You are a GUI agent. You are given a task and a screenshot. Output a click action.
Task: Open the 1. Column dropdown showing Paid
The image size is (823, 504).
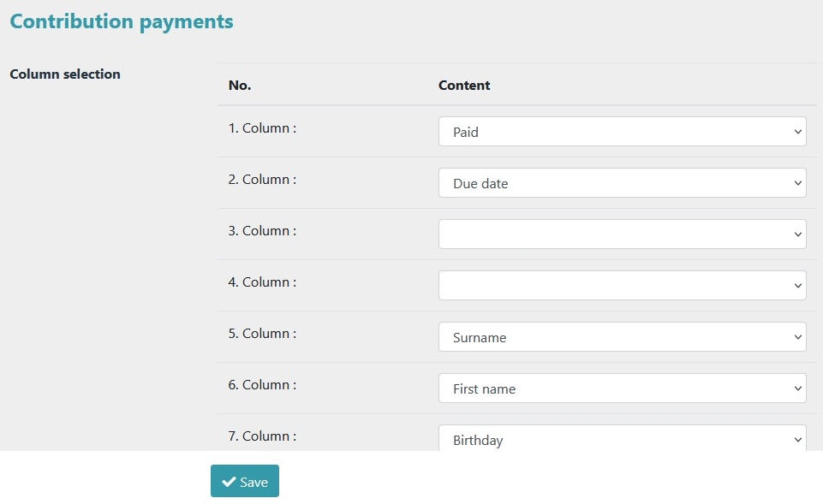(x=622, y=132)
